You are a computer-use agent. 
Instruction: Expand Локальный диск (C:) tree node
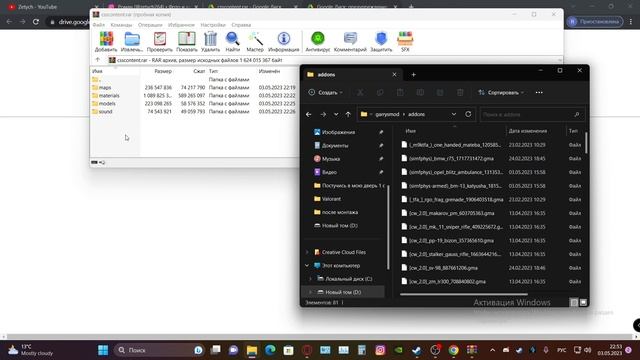[311, 279]
